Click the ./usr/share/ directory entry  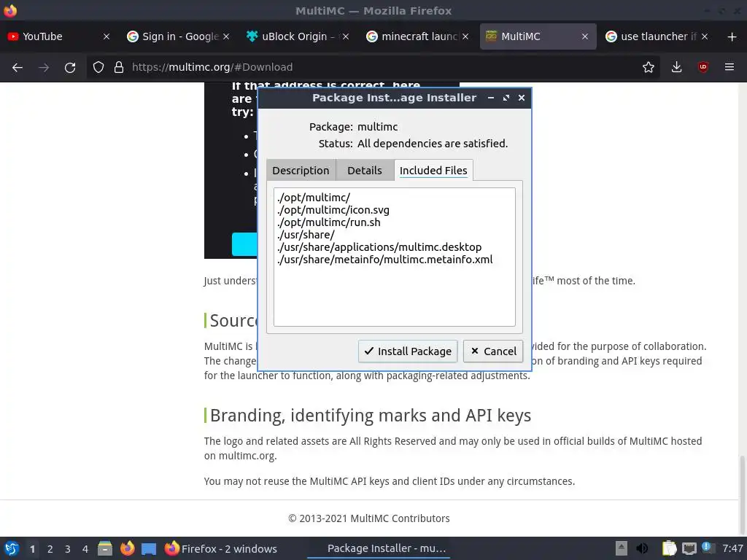point(306,235)
